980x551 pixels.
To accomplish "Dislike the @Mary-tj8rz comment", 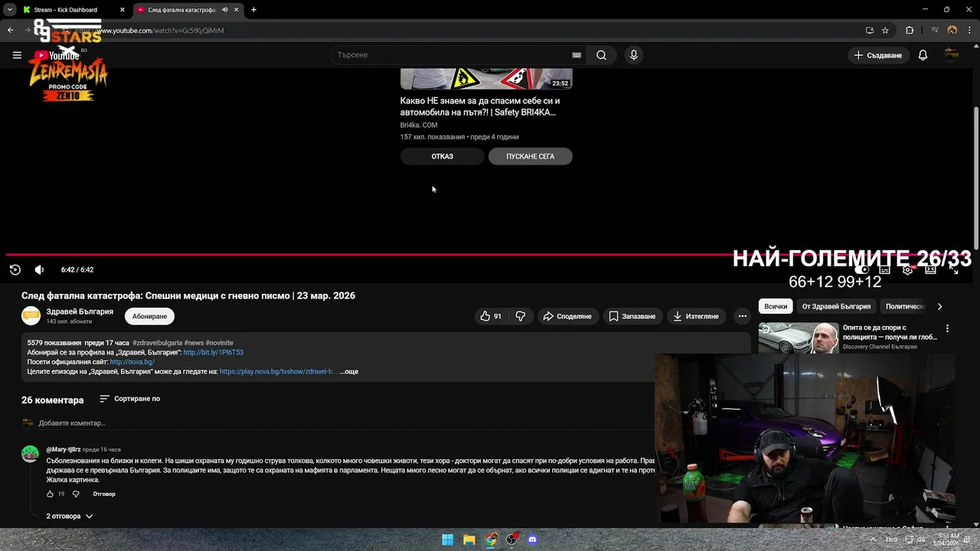I will pyautogui.click(x=76, y=494).
